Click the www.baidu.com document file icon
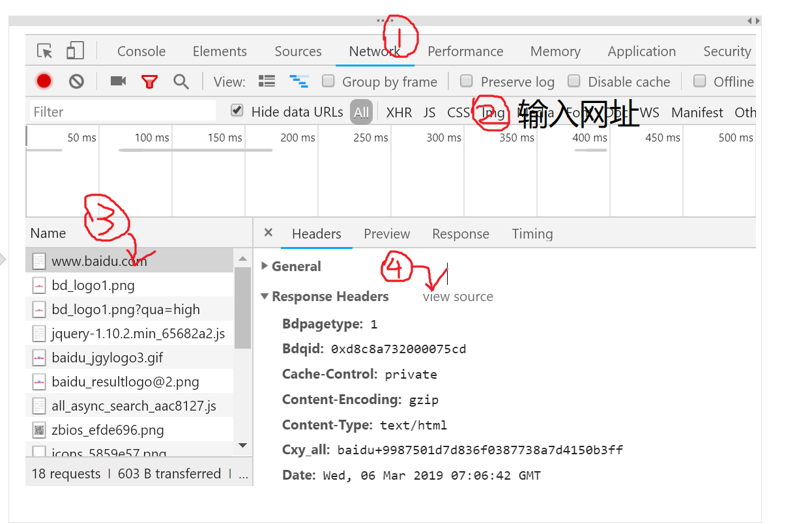This screenshot has width=812, height=524. pos(39,261)
